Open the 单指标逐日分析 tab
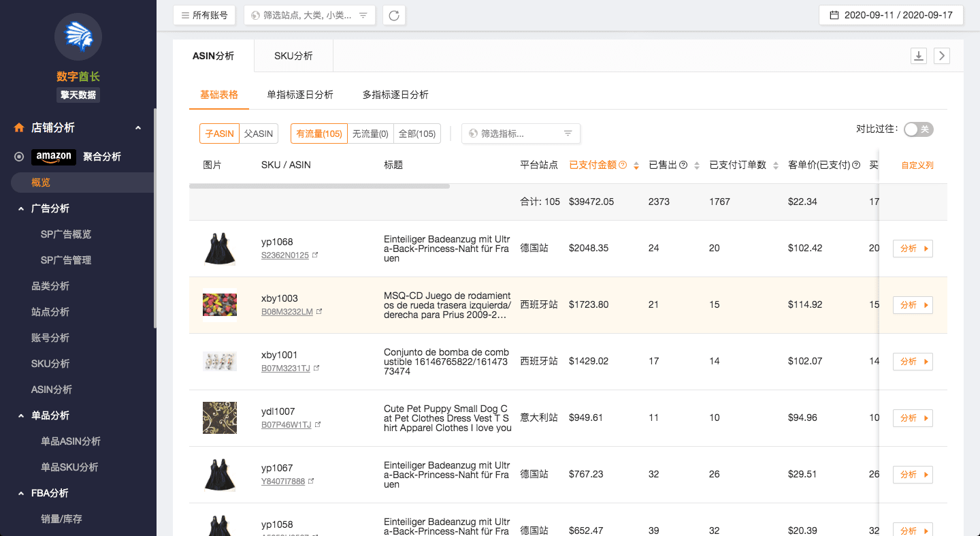This screenshot has height=536, width=980. coord(300,95)
